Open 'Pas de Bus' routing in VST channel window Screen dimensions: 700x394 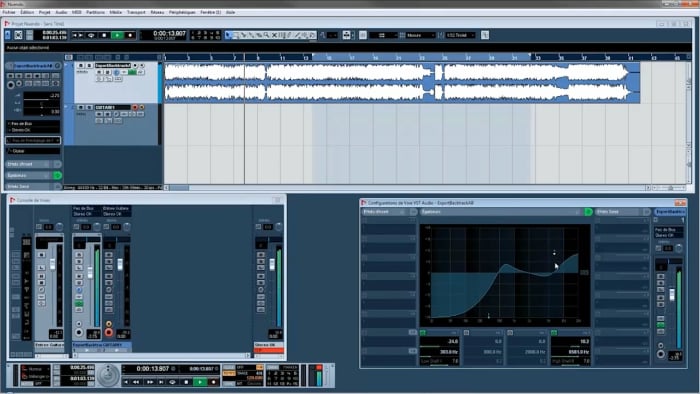pyautogui.click(x=668, y=229)
